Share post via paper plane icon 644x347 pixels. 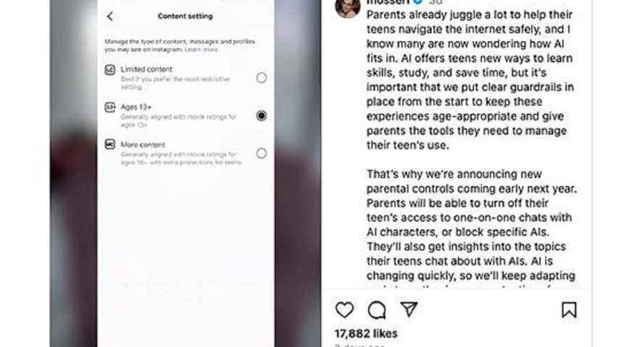point(409,309)
